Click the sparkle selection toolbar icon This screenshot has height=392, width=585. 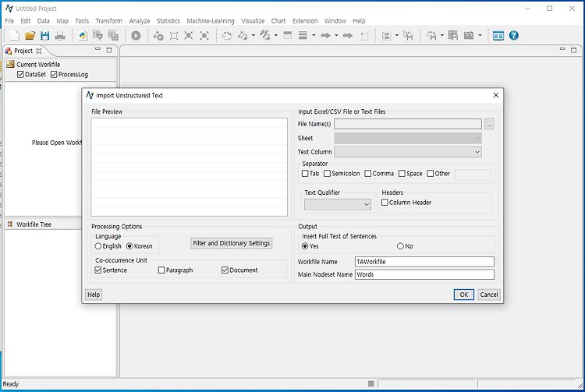[431, 35]
